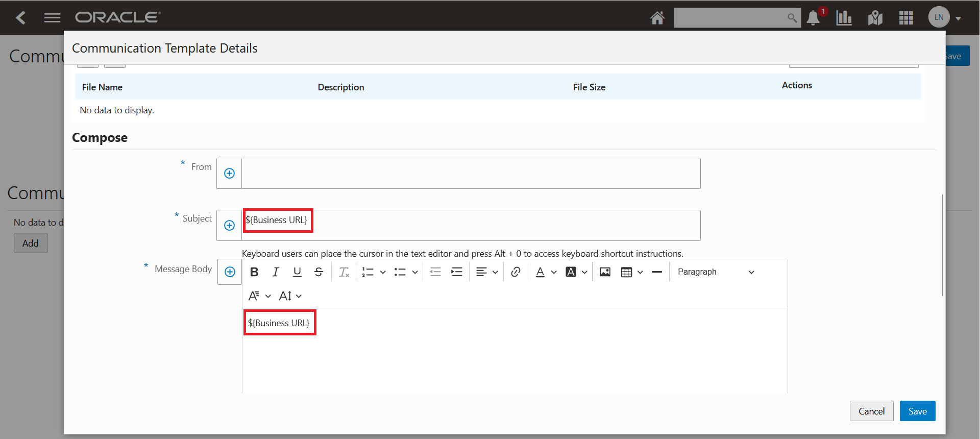Toggle strikethrough formatting
This screenshot has width=980, height=439.
tap(318, 272)
